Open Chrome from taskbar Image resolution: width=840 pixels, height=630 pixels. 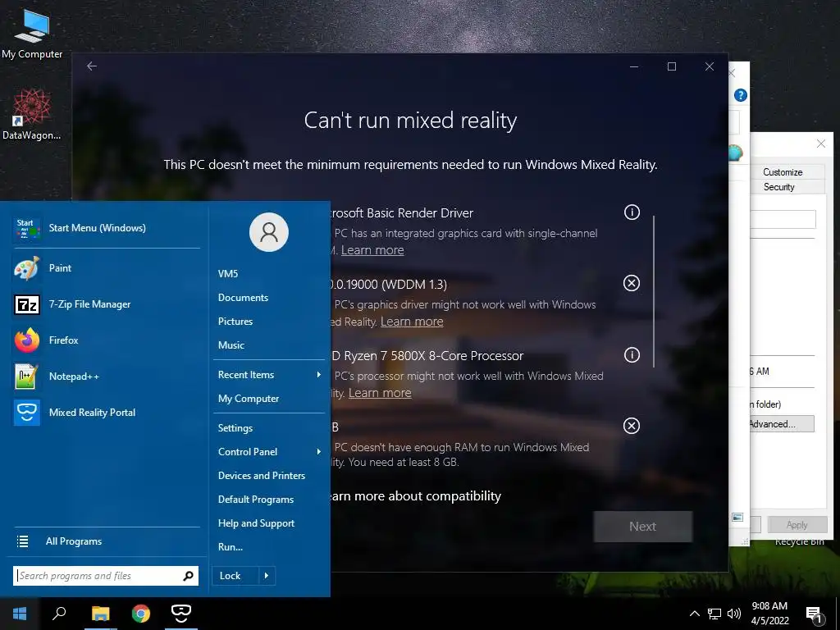(x=141, y=614)
